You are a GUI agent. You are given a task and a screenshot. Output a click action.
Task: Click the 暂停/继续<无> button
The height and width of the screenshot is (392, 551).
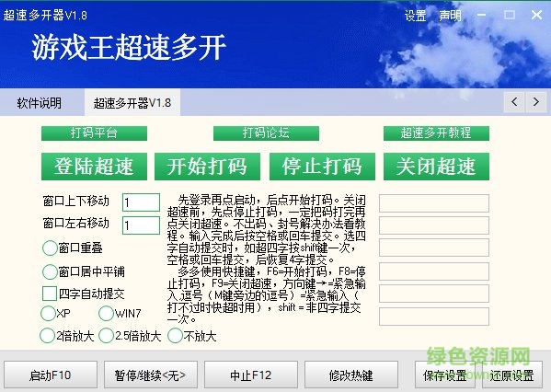(151, 375)
